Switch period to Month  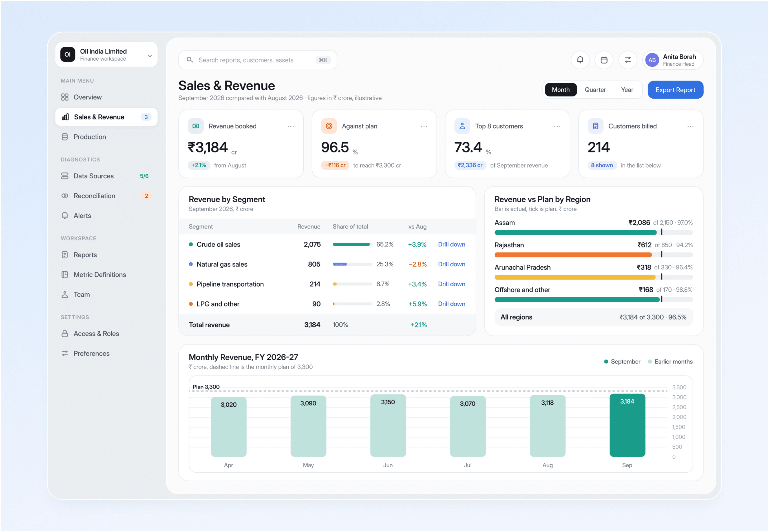point(561,90)
